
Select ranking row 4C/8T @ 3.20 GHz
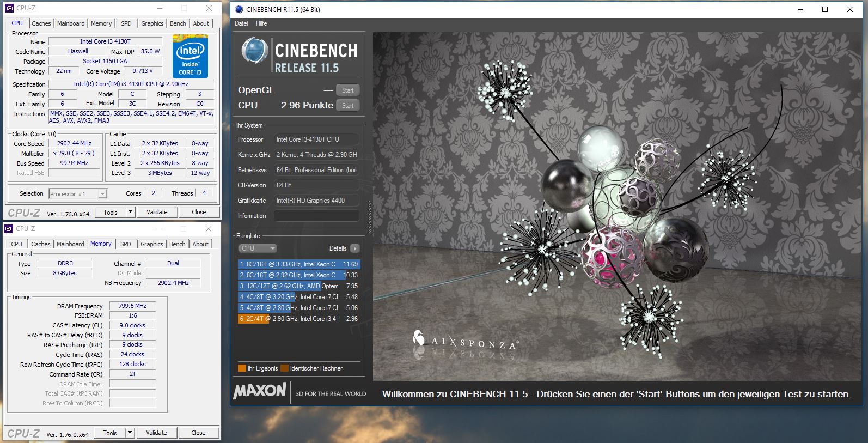click(x=298, y=297)
